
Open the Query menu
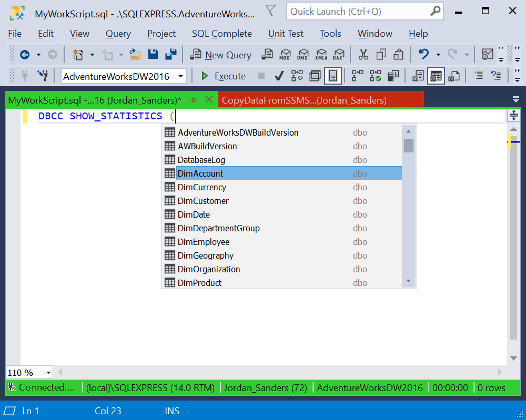click(x=118, y=34)
